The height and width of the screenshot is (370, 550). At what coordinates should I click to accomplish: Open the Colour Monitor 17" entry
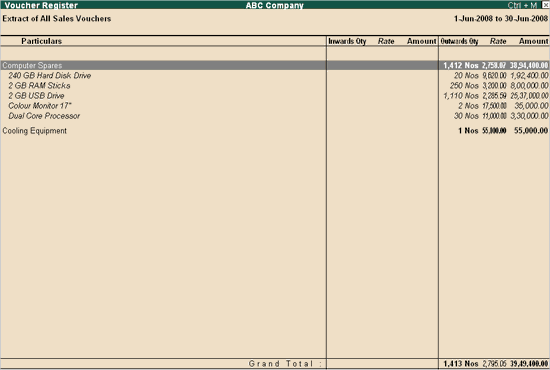[40, 106]
